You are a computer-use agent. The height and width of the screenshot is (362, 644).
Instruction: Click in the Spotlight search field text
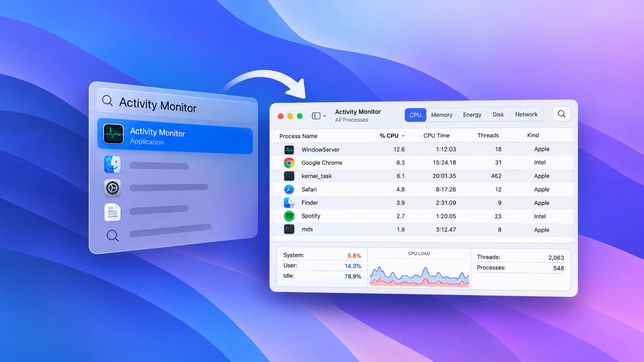point(158,105)
